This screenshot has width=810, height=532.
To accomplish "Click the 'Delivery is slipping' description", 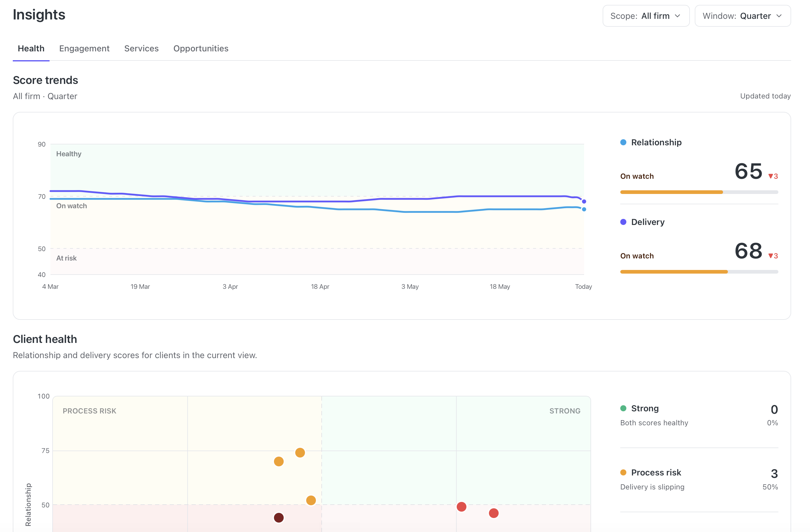I will (x=652, y=487).
